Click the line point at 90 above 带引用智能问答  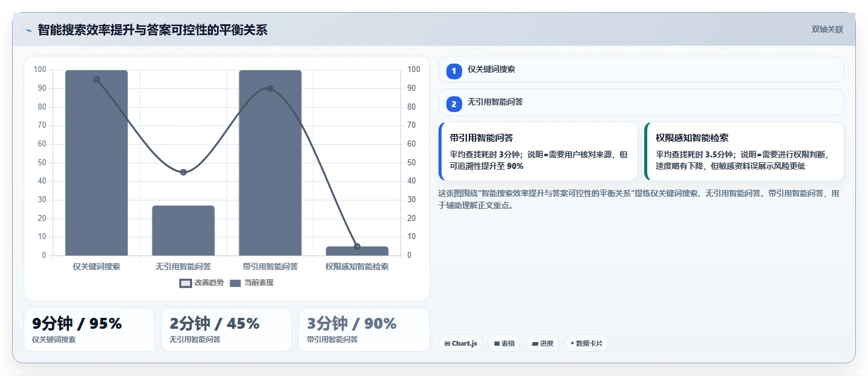(x=270, y=88)
